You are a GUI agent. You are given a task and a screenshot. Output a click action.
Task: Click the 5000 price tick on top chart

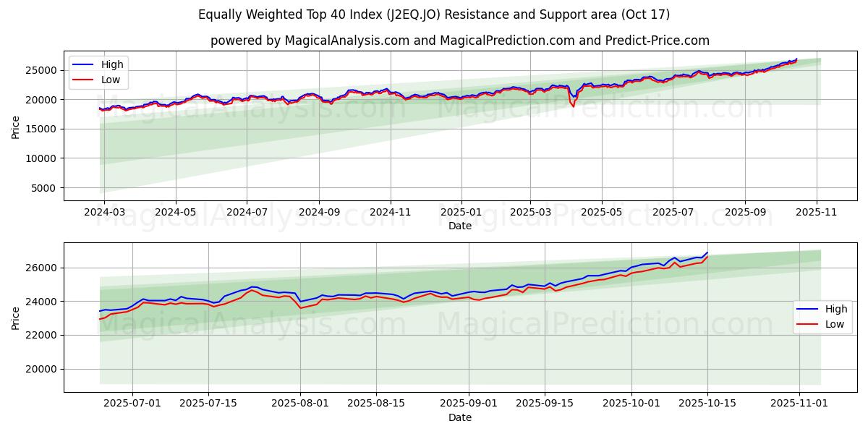click(x=46, y=188)
